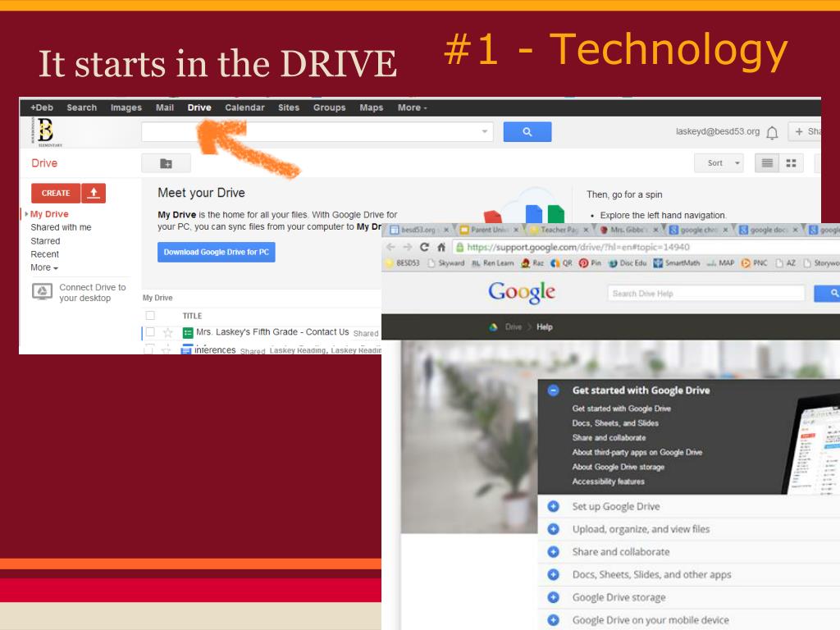The height and width of the screenshot is (630, 840).
Task: Open the Raz bookmark
Action: click(x=532, y=263)
